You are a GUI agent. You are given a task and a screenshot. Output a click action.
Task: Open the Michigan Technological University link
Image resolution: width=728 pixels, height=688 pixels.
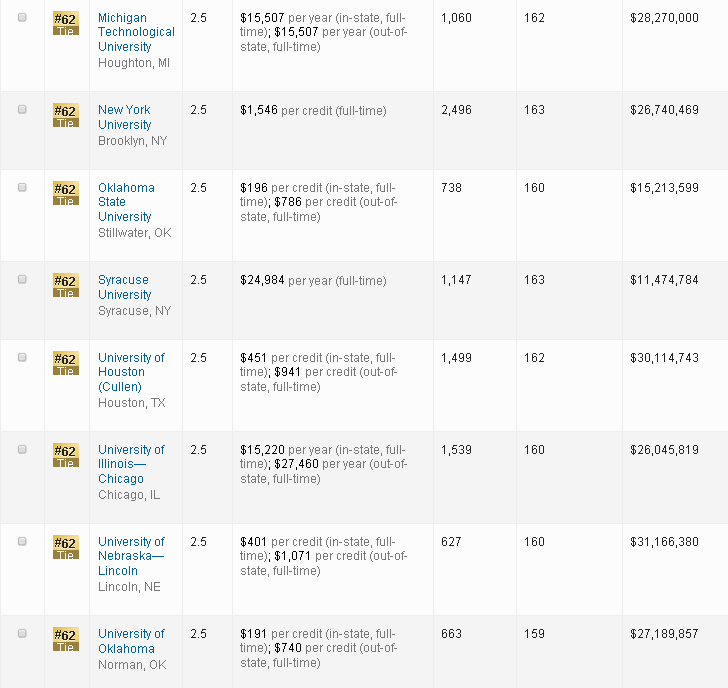click(x=136, y=32)
